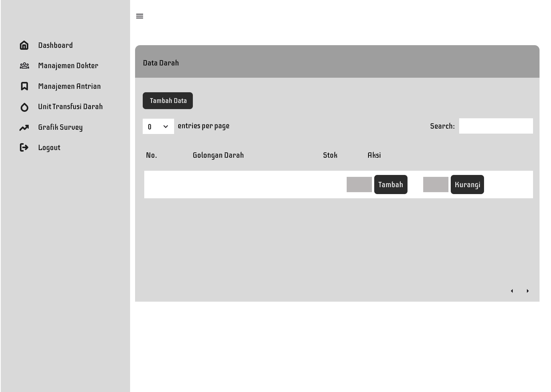Click the hamburger menu icon

[x=140, y=16]
